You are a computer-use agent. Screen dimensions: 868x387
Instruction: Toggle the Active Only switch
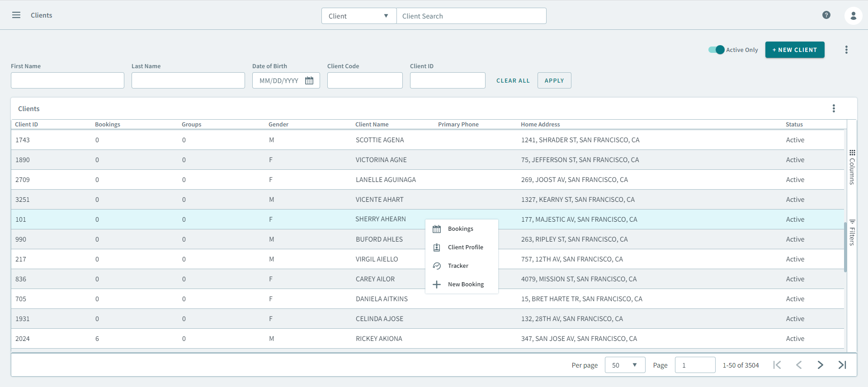[717, 50]
